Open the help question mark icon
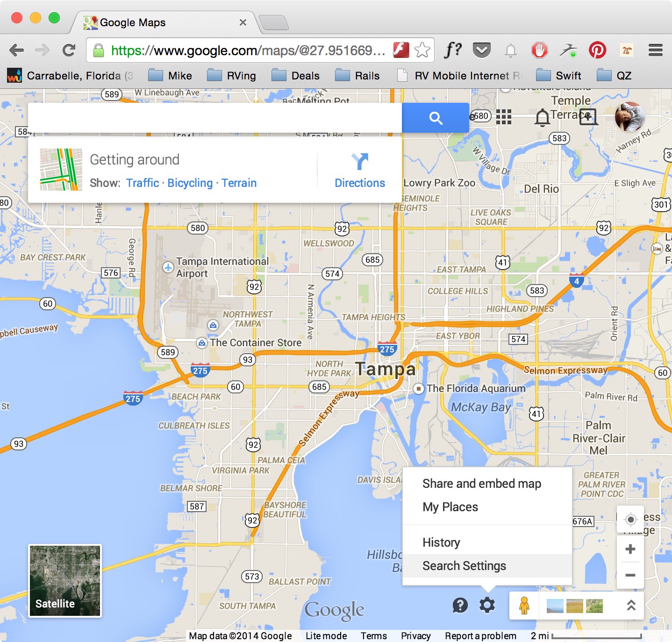This screenshot has width=672, height=642. [x=460, y=605]
